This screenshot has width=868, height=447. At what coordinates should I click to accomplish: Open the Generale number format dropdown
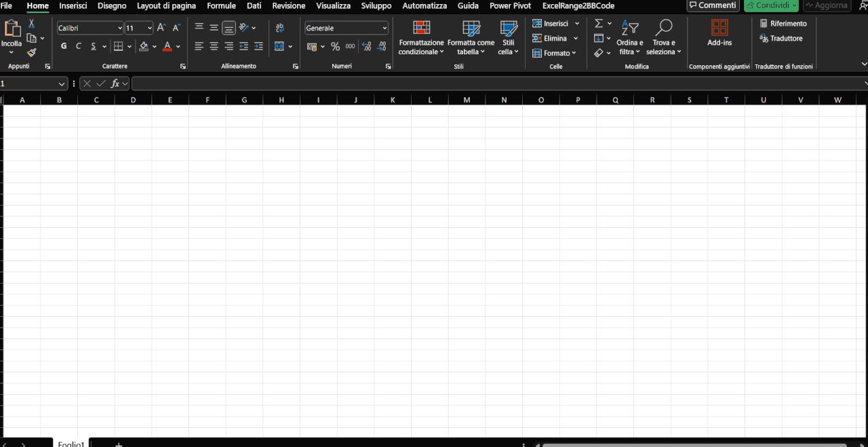pyautogui.click(x=384, y=28)
